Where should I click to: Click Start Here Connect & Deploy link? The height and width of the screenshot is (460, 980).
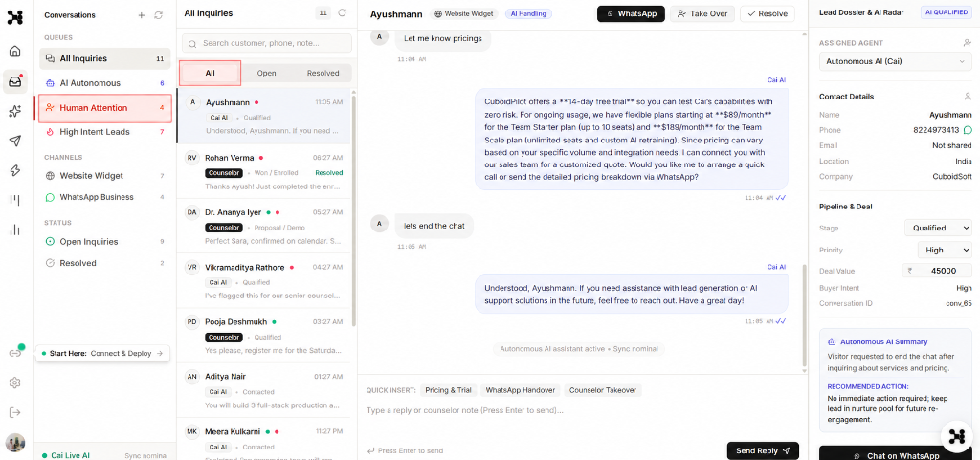102,353
